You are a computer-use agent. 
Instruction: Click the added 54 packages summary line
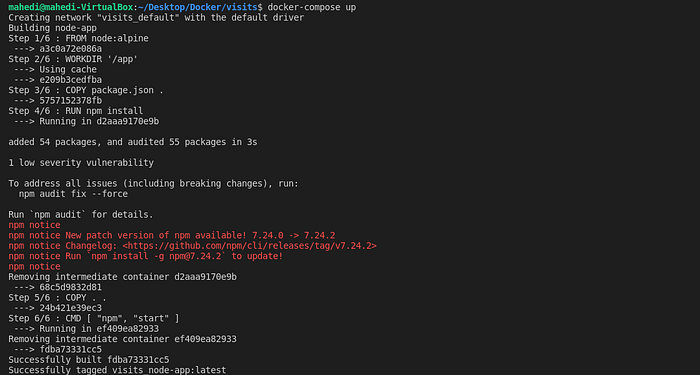pyautogui.click(x=133, y=142)
